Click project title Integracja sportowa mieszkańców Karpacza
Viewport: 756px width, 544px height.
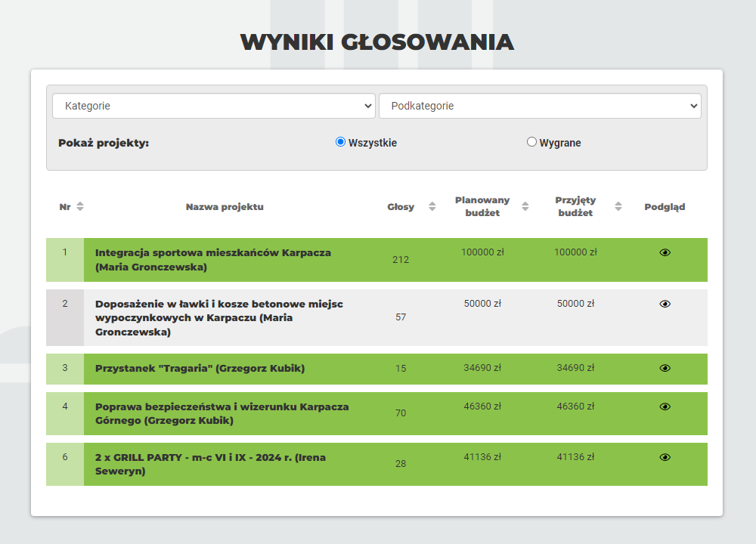(x=213, y=260)
